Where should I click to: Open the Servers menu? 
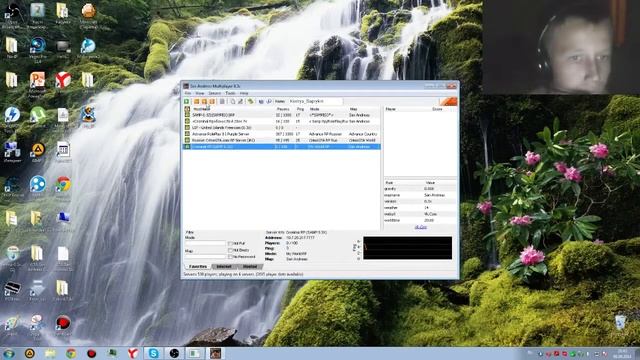(x=214, y=93)
